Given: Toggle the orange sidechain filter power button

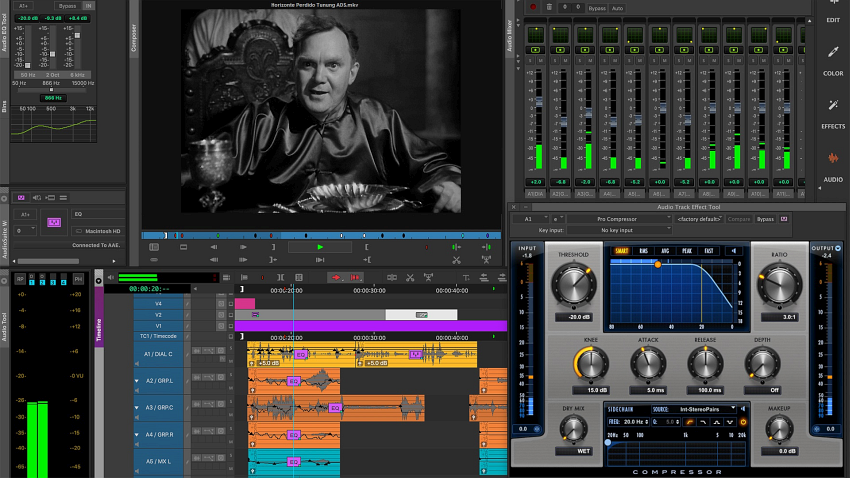Looking at the screenshot, I should point(743,422).
